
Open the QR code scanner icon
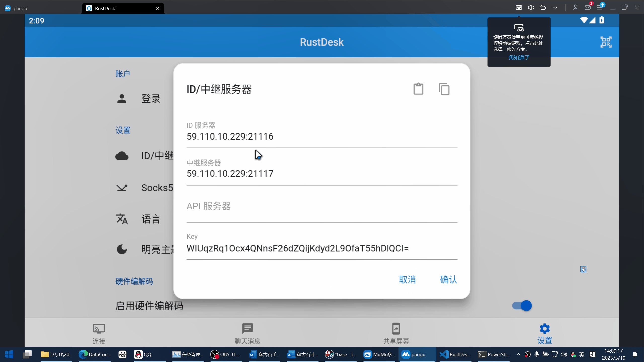[x=606, y=42]
